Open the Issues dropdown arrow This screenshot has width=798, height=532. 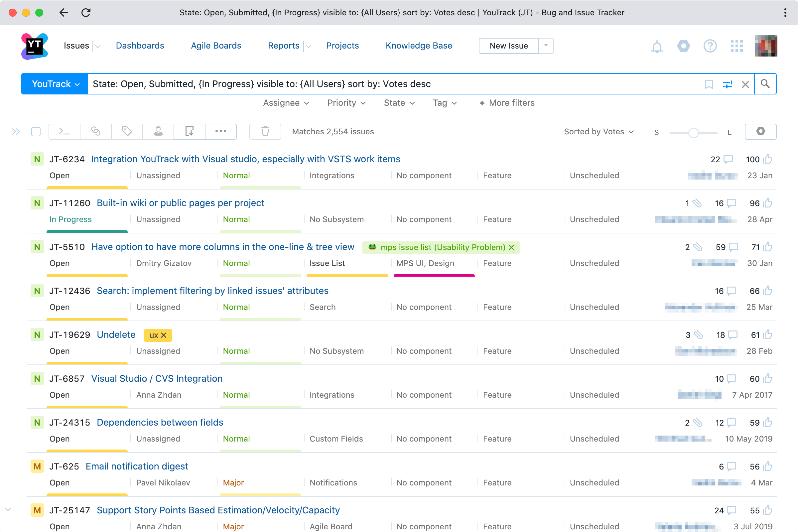(98, 47)
